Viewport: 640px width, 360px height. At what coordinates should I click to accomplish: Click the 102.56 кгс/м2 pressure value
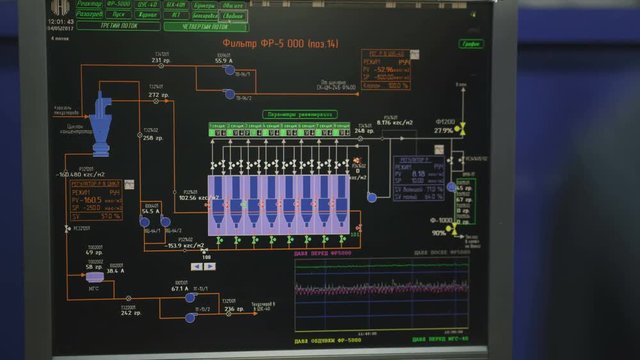pyautogui.click(x=199, y=198)
